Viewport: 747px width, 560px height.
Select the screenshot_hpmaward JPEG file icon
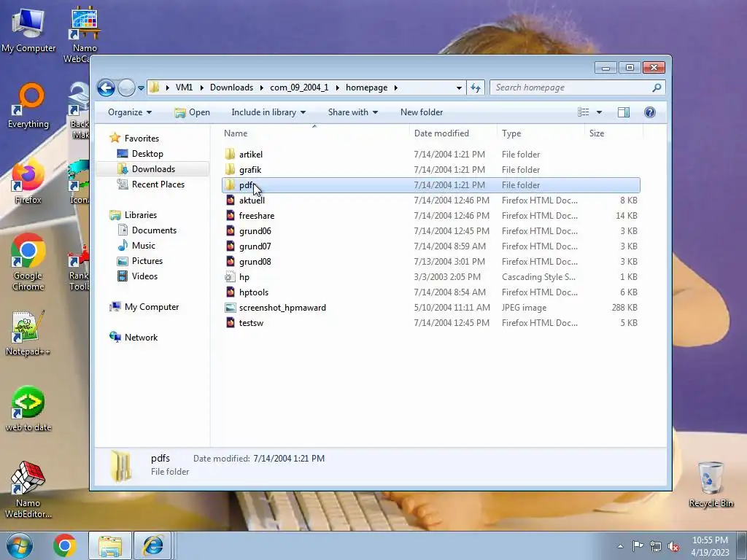point(230,308)
